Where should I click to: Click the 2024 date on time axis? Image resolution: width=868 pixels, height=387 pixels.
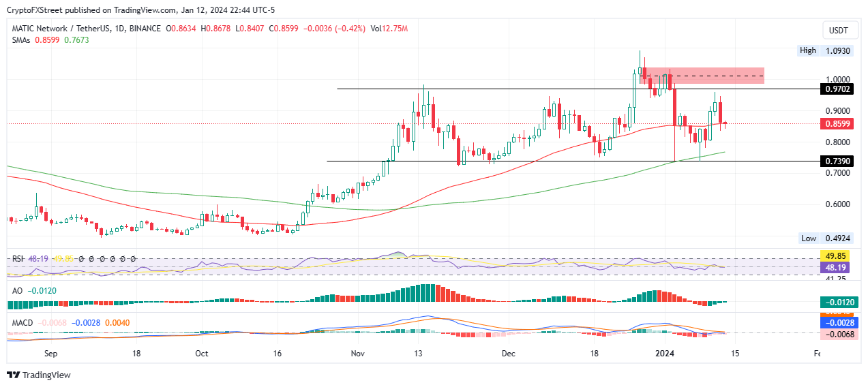(x=663, y=354)
